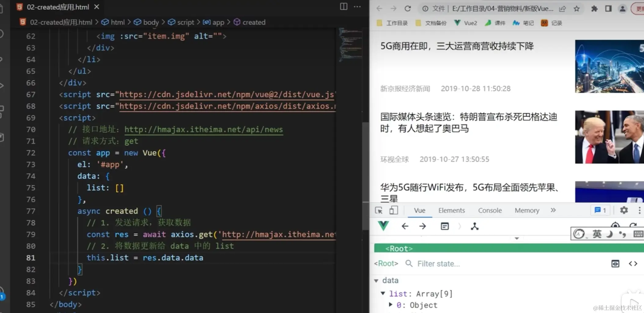
Task: Switch to the Memory DevTools tab
Action: click(527, 210)
